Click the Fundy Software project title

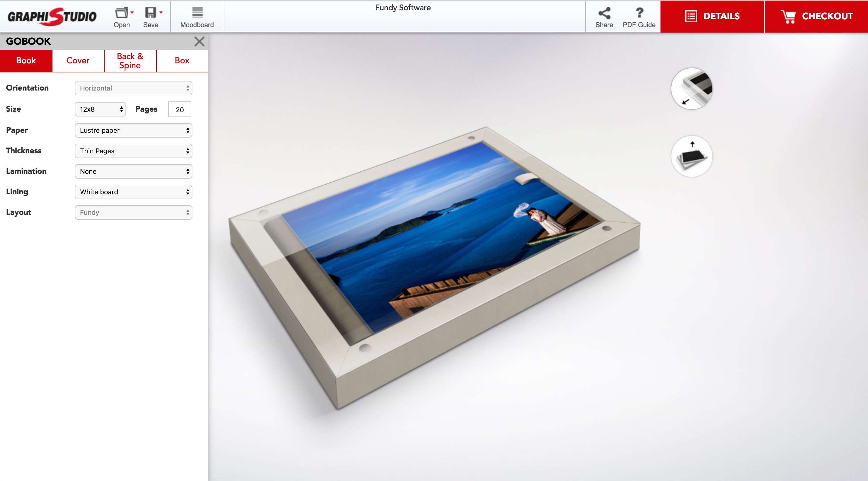click(403, 8)
